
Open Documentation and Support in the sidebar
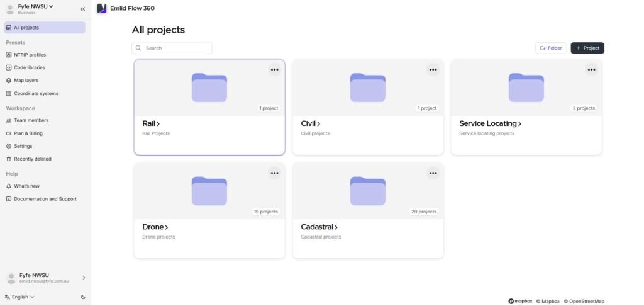(x=45, y=199)
